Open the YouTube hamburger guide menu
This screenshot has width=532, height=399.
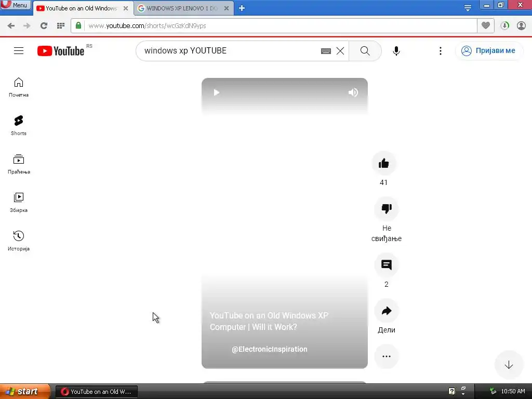pos(19,50)
